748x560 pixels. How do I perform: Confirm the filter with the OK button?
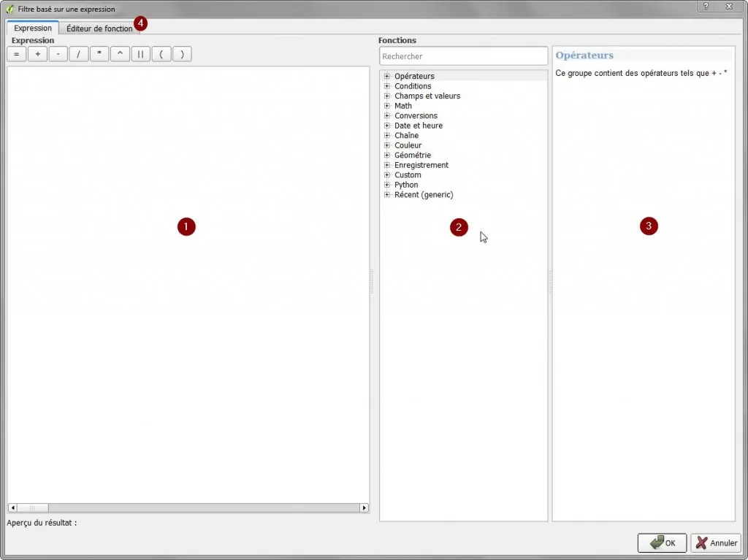tap(662, 542)
